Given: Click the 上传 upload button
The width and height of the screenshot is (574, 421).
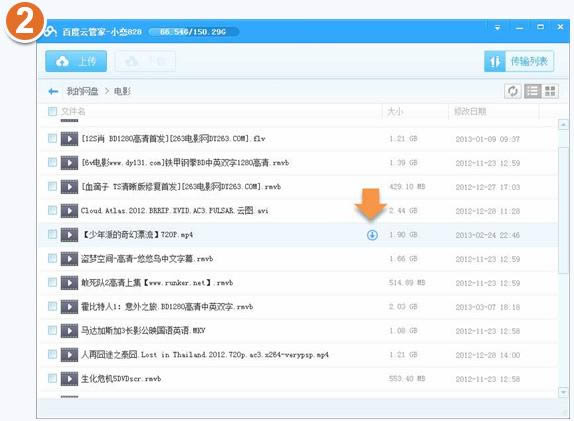Looking at the screenshot, I should tap(76, 61).
